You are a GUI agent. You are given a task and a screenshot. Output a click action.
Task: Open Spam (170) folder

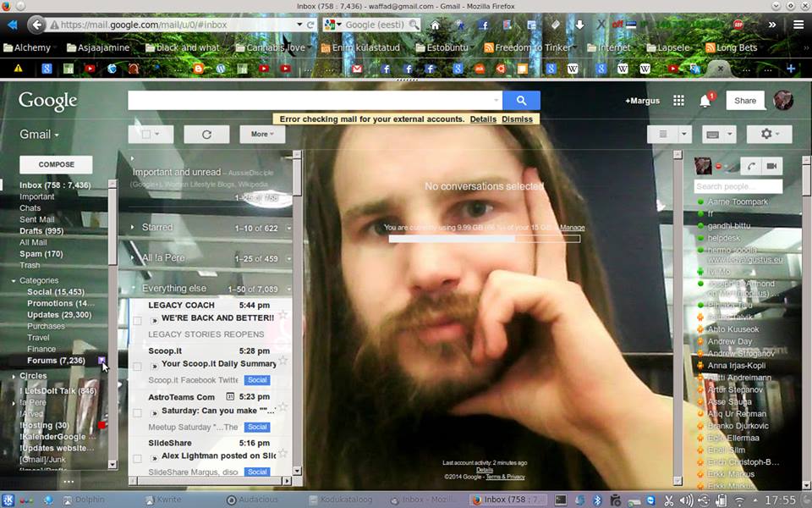pyautogui.click(x=41, y=253)
